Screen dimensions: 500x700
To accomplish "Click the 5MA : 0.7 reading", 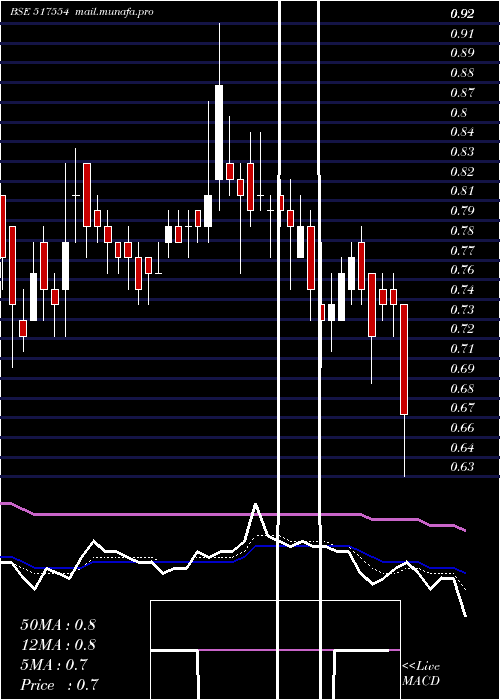I will (54, 665).
